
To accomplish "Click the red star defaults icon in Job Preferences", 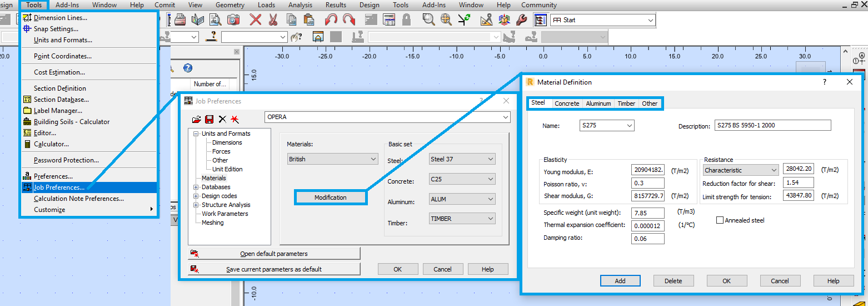I will tap(235, 119).
